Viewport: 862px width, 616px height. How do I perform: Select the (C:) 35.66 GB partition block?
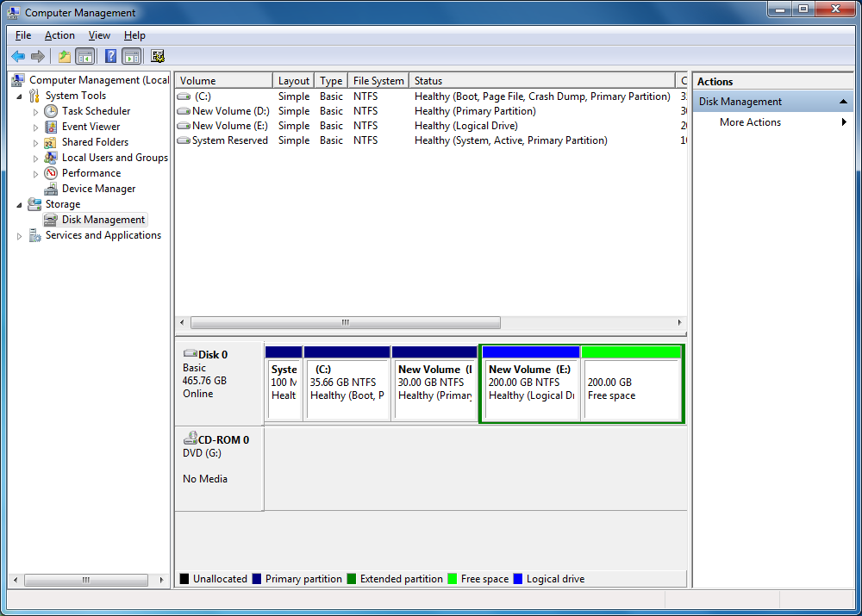(347, 383)
